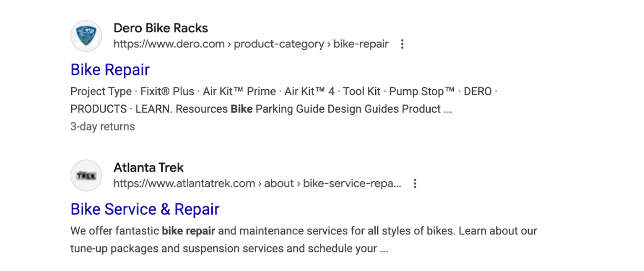Click the https://www.atlantatrek.com URL text
Viewport: 644px width, 271px height.
[x=184, y=183]
